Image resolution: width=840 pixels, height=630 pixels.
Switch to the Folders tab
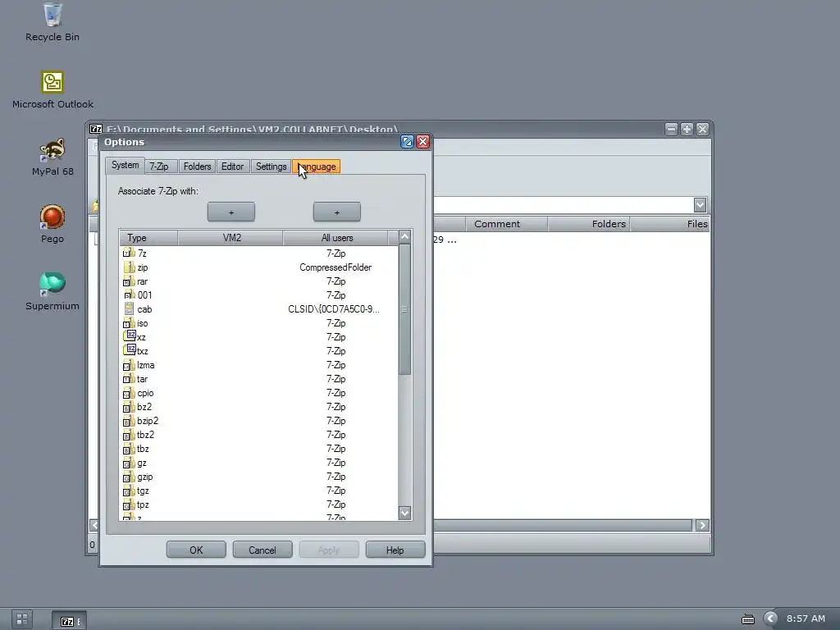pyautogui.click(x=197, y=167)
